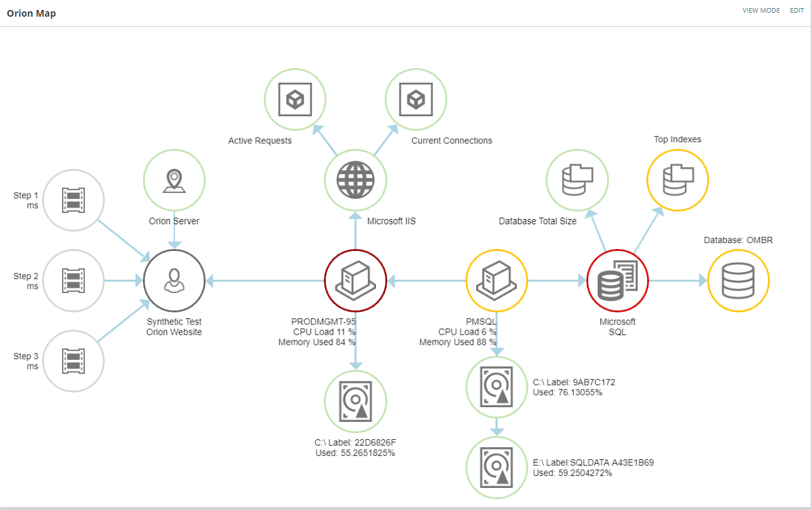Click the 'PMSQL' label
Viewport: 812px width, 510px height.
481,321
